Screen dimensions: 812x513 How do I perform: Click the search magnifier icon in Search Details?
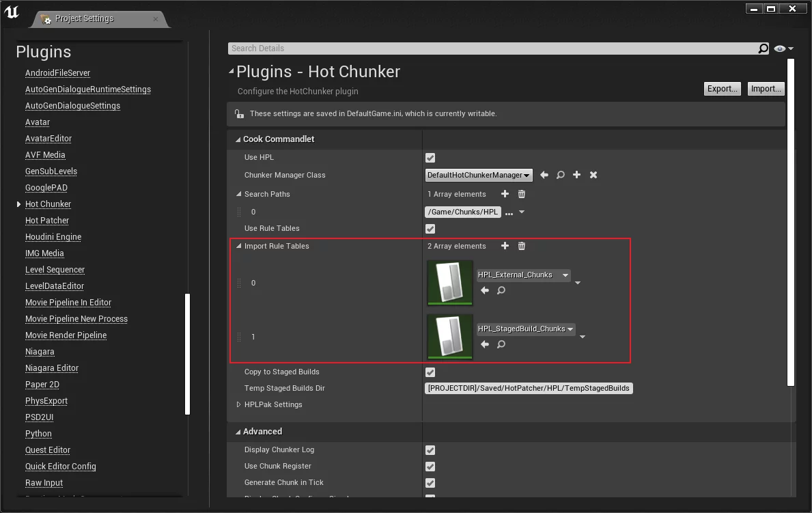[x=764, y=48]
